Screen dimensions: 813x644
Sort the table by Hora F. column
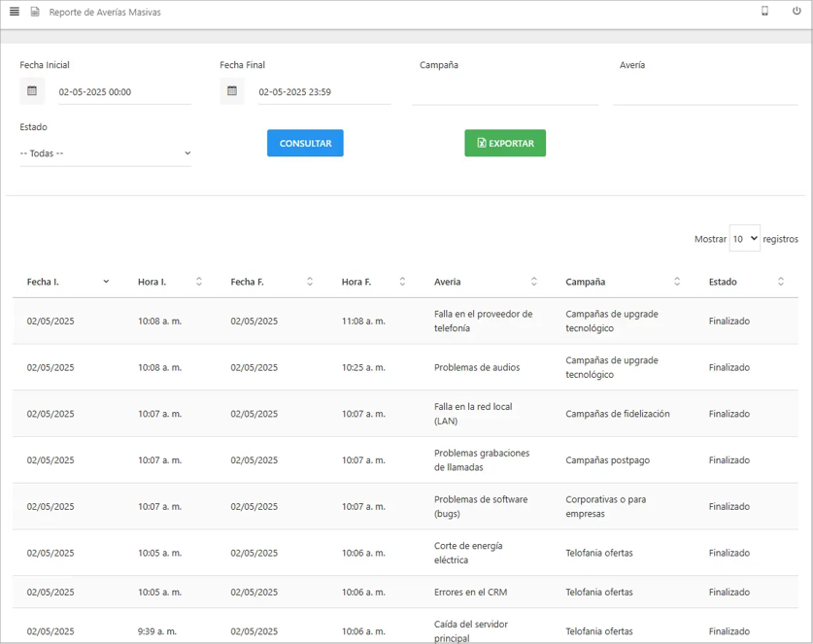tap(402, 282)
